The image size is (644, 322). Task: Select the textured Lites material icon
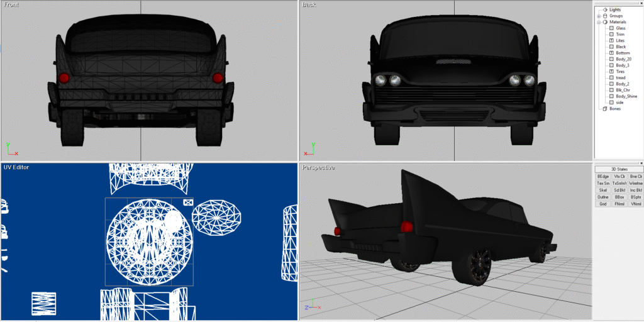[611, 40]
